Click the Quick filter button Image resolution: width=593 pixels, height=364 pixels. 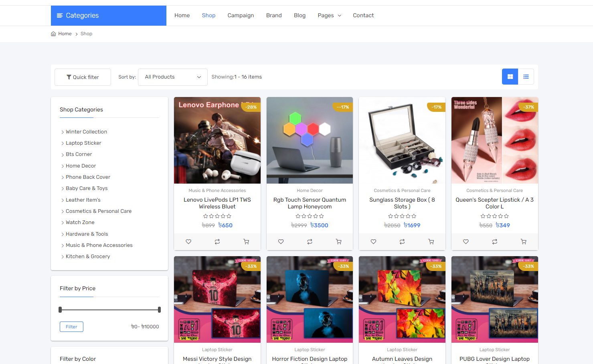click(83, 77)
